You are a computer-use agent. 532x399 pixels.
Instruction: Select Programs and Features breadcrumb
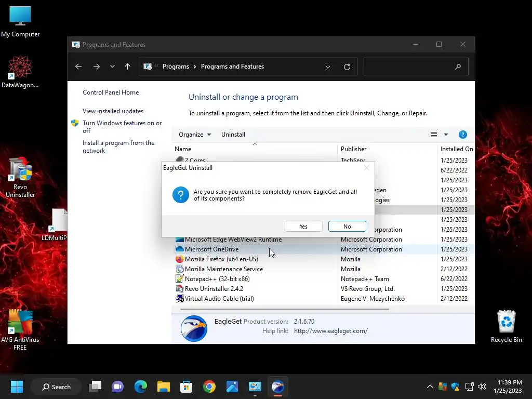pyautogui.click(x=232, y=66)
